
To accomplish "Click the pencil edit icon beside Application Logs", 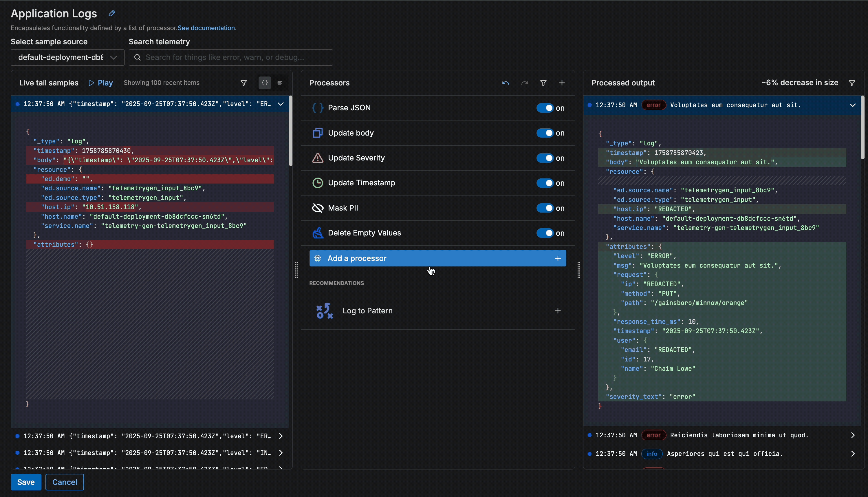I will [x=111, y=13].
